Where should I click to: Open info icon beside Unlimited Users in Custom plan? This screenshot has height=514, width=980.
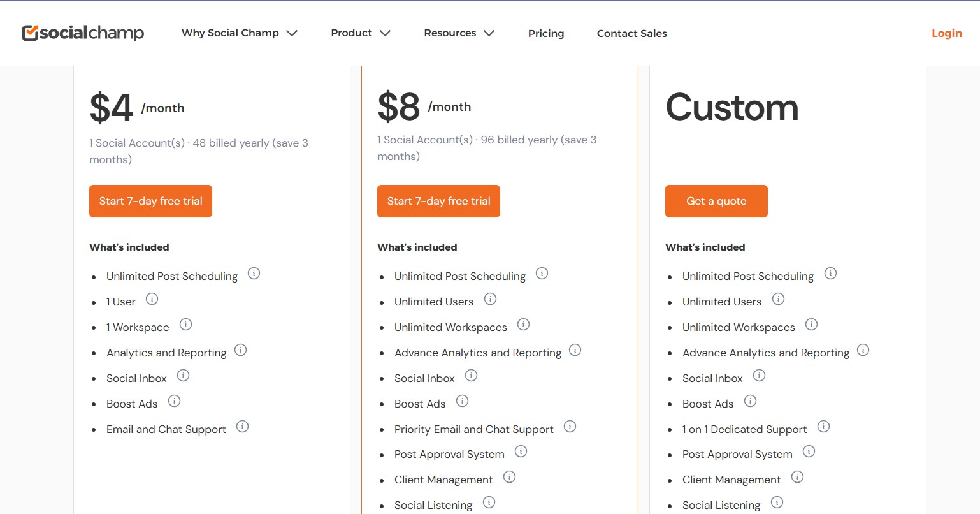778,299
